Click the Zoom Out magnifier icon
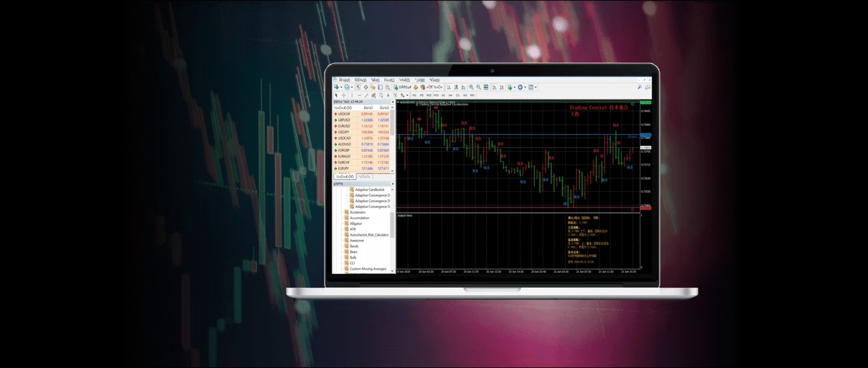This screenshot has height=368, width=868. click(x=478, y=87)
